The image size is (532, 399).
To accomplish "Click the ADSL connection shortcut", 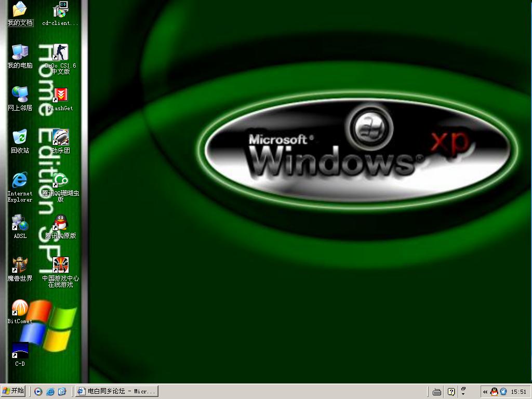I will point(20,223).
